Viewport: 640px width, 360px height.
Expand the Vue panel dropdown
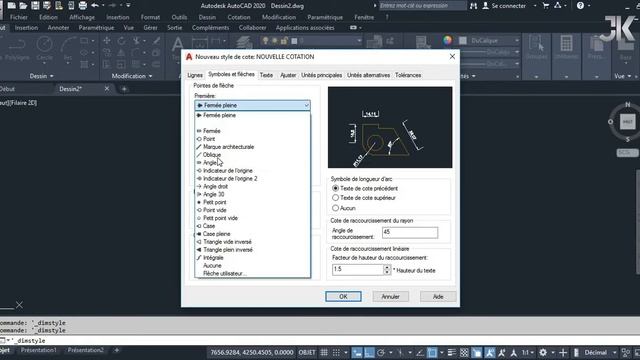[x=629, y=76]
